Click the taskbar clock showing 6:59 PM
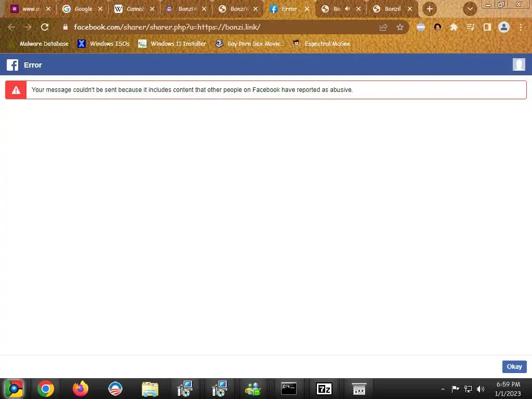The height and width of the screenshot is (399, 532). pyautogui.click(x=508, y=389)
